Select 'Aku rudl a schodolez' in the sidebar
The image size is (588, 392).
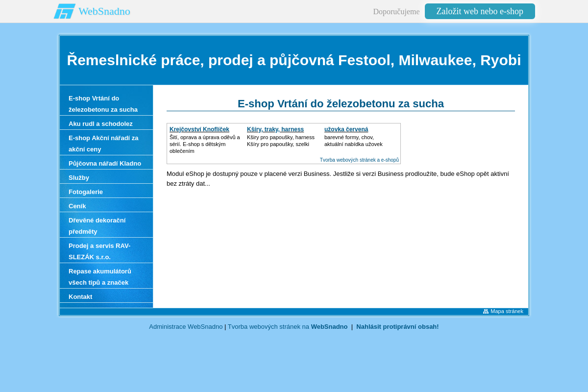[x=100, y=123]
